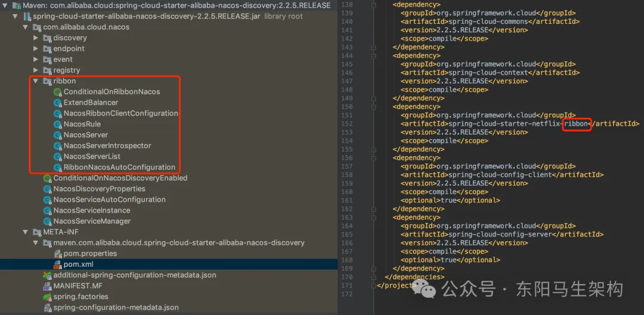The width and height of the screenshot is (644, 315).
Task: Expand the endpoint package
Action: point(36,48)
